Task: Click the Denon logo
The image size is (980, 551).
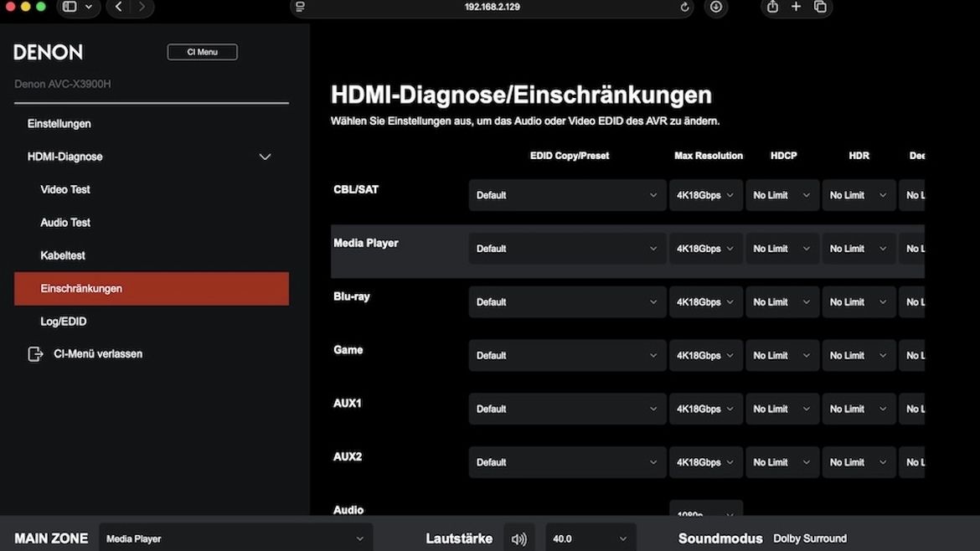Action: pyautogui.click(x=48, y=52)
